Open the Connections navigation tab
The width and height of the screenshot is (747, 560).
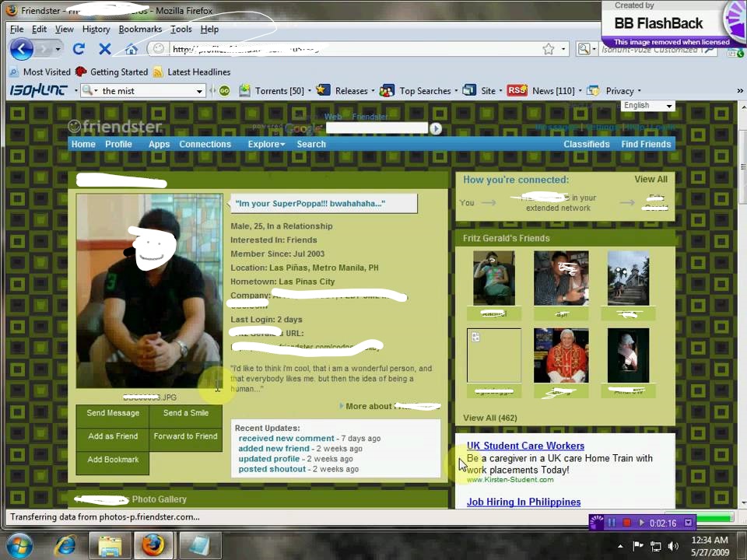pyautogui.click(x=205, y=144)
